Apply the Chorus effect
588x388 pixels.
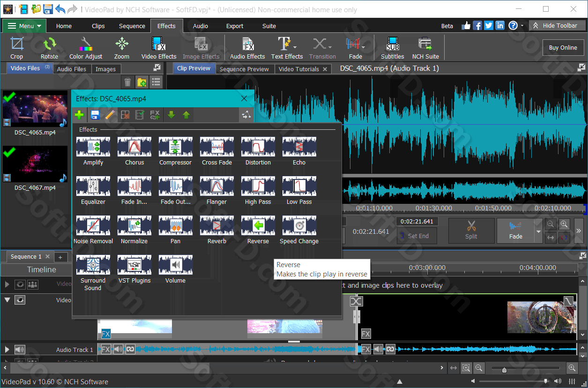tap(134, 151)
